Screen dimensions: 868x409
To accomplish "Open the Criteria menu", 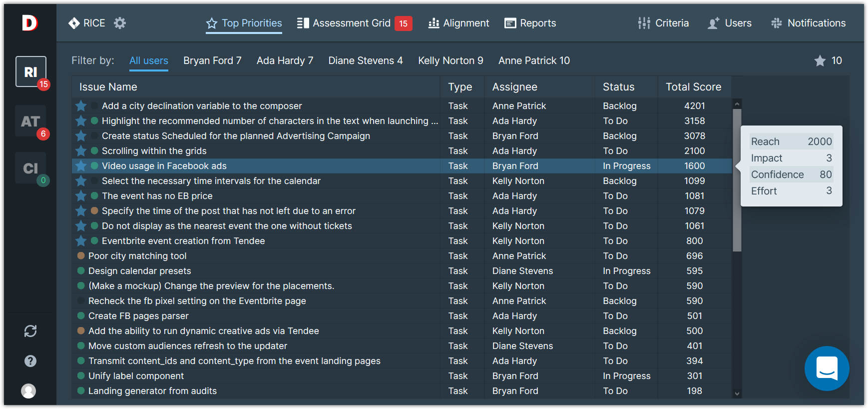I will pyautogui.click(x=663, y=23).
